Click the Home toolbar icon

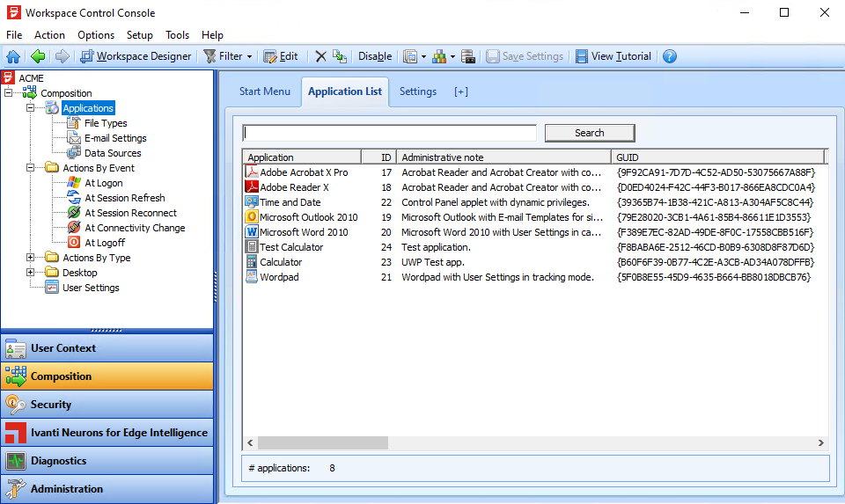[x=13, y=56]
